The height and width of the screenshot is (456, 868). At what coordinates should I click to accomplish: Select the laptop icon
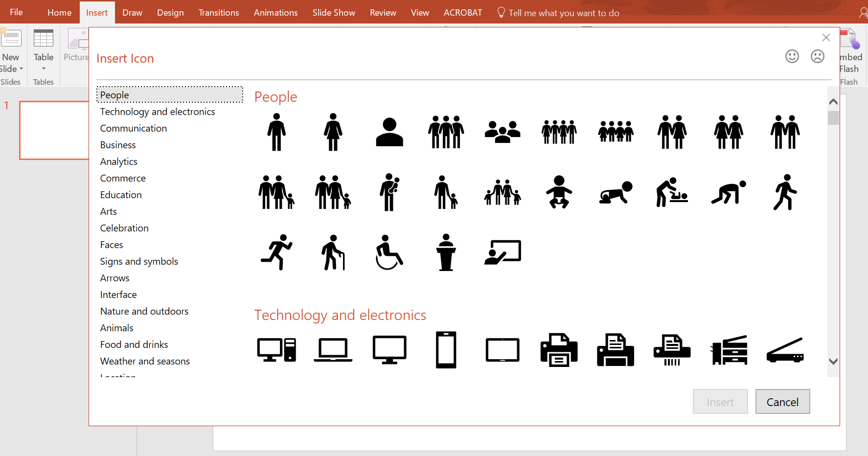(333, 350)
